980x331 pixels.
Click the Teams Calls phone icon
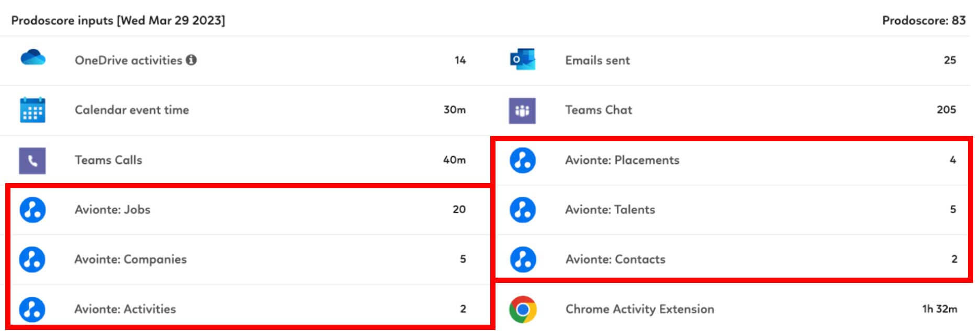click(x=32, y=160)
